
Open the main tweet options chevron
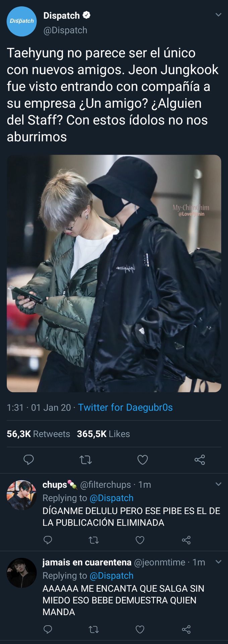point(218,15)
